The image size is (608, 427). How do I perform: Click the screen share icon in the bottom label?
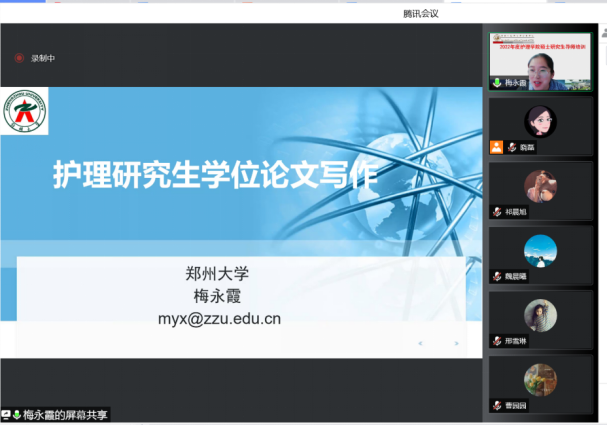[x=6, y=415]
